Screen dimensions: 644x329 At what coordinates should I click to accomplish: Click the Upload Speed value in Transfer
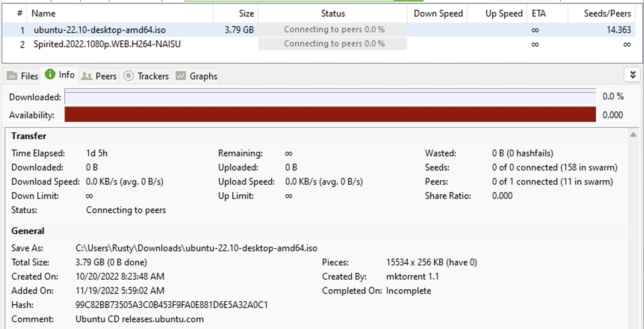324,182
